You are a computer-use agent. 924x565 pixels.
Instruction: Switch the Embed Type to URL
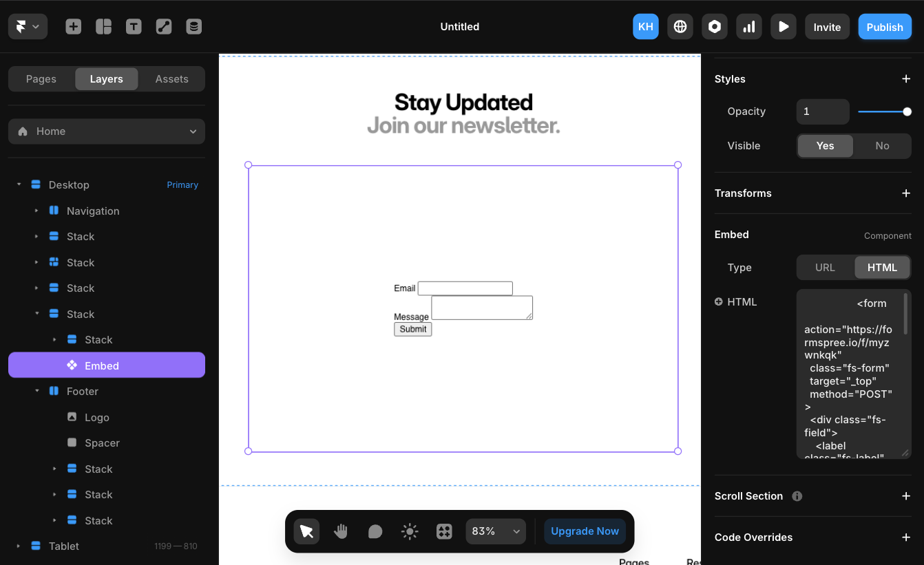[x=824, y=267]
